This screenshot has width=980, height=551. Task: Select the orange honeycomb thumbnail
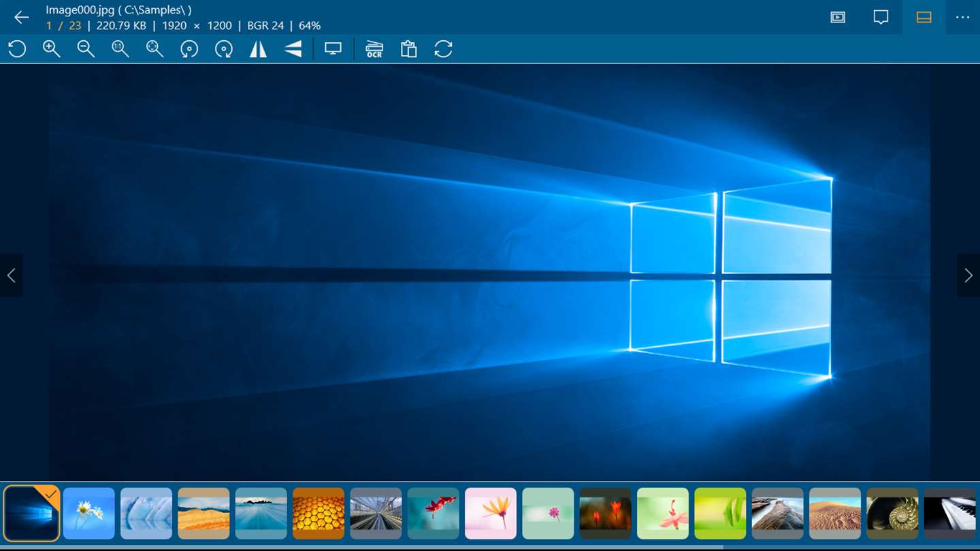coord(318,514)
